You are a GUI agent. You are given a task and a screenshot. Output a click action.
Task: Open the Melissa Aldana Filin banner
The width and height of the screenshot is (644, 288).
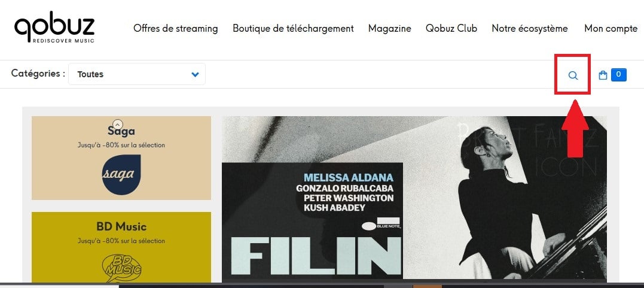tap(414, 198)
